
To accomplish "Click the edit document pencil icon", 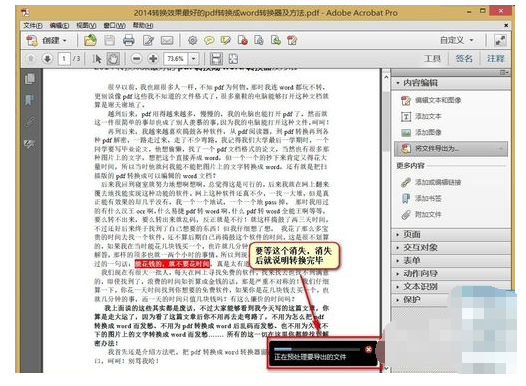I will click(x=148, y=41).
